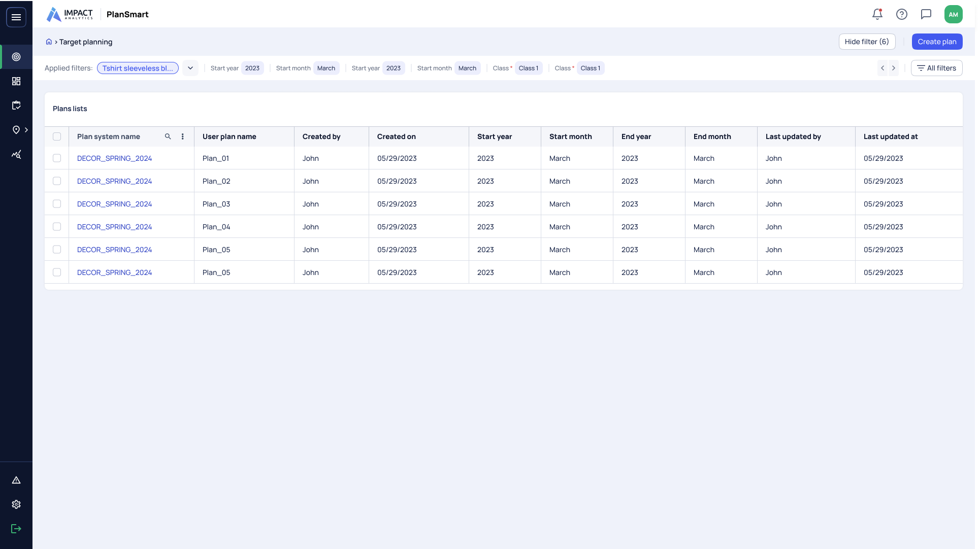Open the hamburger menu icon

pos(16,17)
